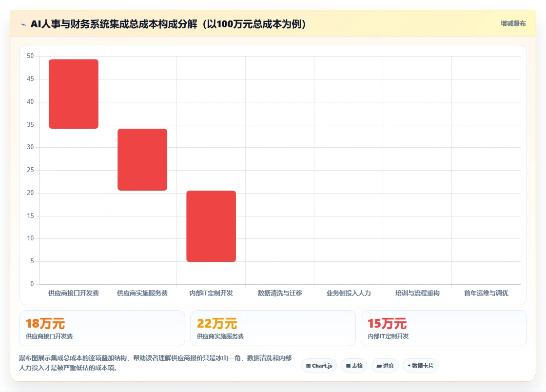Click the 增减瀑布 tag in the header
This screenshot has width=546, height=392.
513,24
